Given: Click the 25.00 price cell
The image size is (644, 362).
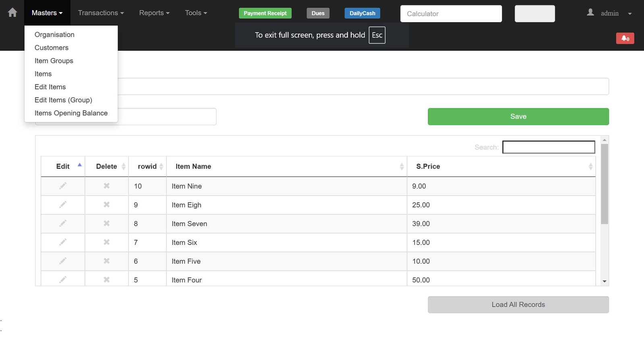Looking at the screenshot, I should pos(501,205).
